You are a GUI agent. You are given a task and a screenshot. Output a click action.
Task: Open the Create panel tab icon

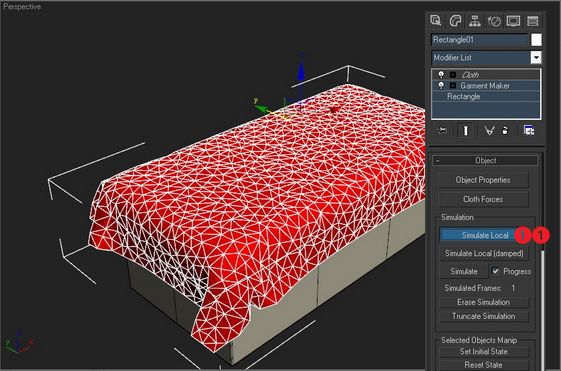click(436, 21)
